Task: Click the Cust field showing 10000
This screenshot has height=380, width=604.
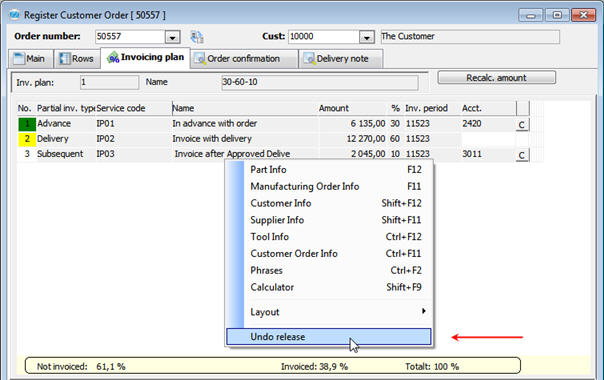Action: pos(324,37)
